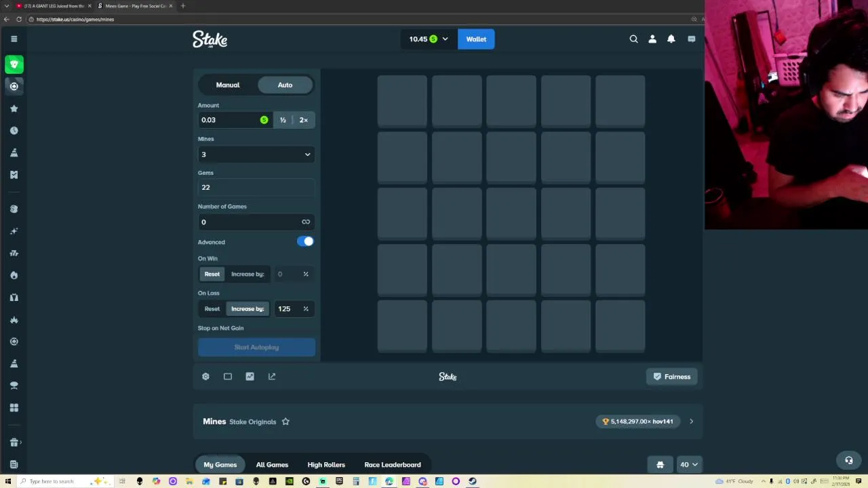Click the Number of Games field
Screen dimensions: 868x488
tap(256, 222)
